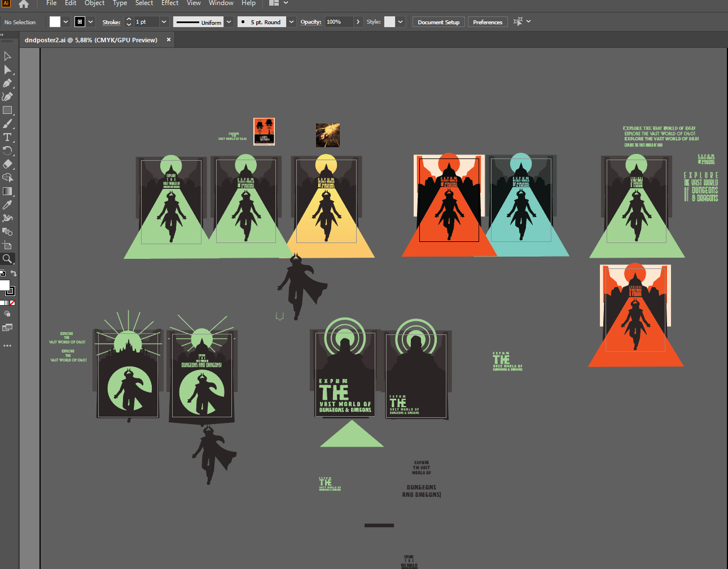
Task: Open the File menu
Action: point(51,3)
